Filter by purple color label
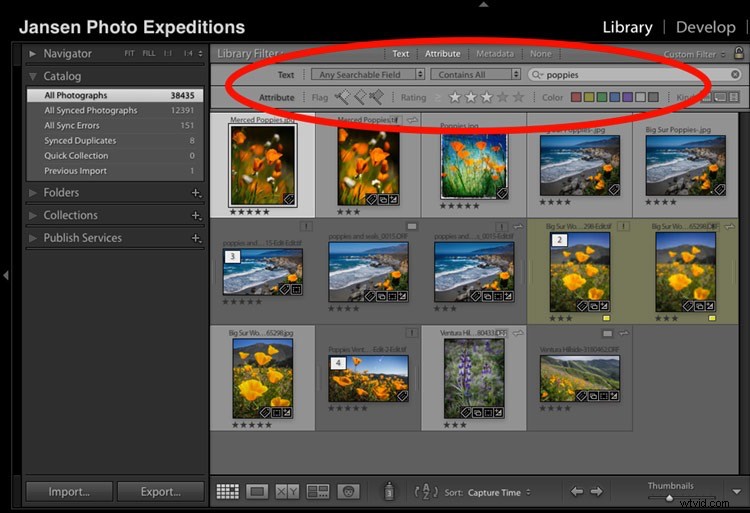 (628, 98)
